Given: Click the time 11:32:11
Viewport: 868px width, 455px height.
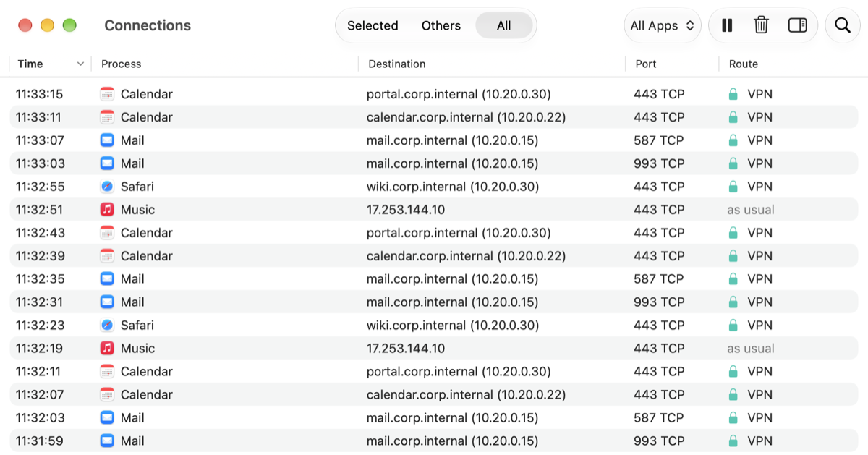Looking at the screenshot, I should [x=39, y=372].
